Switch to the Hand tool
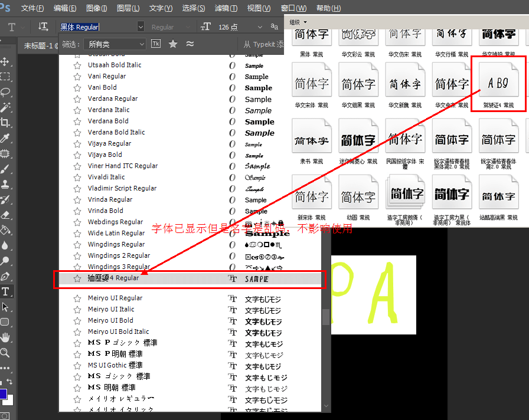This screenshot has width=529, height=420. pyautogui.click(x=5, y=337)
